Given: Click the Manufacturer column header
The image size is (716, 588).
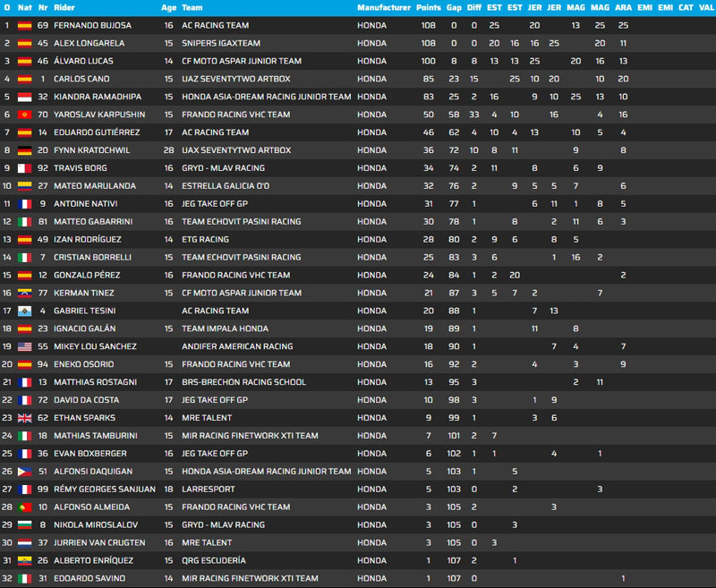Looking at the screenshot, I should tap(382, 7).
